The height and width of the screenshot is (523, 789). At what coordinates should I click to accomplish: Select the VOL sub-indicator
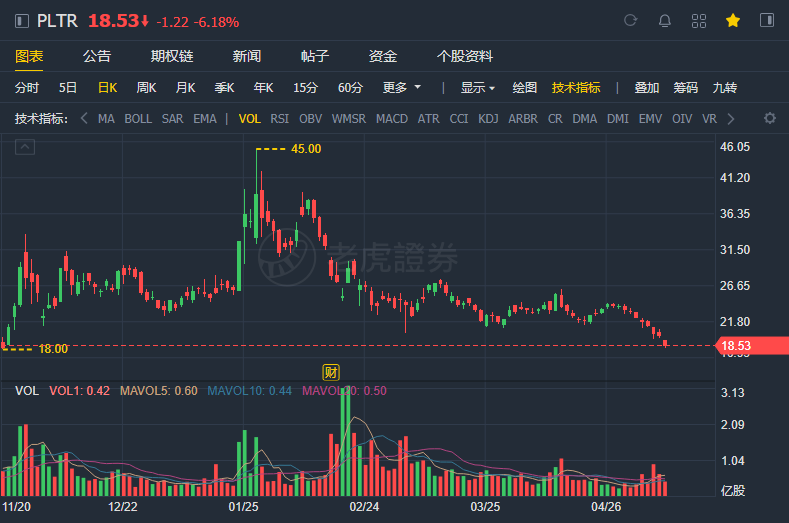250,119
